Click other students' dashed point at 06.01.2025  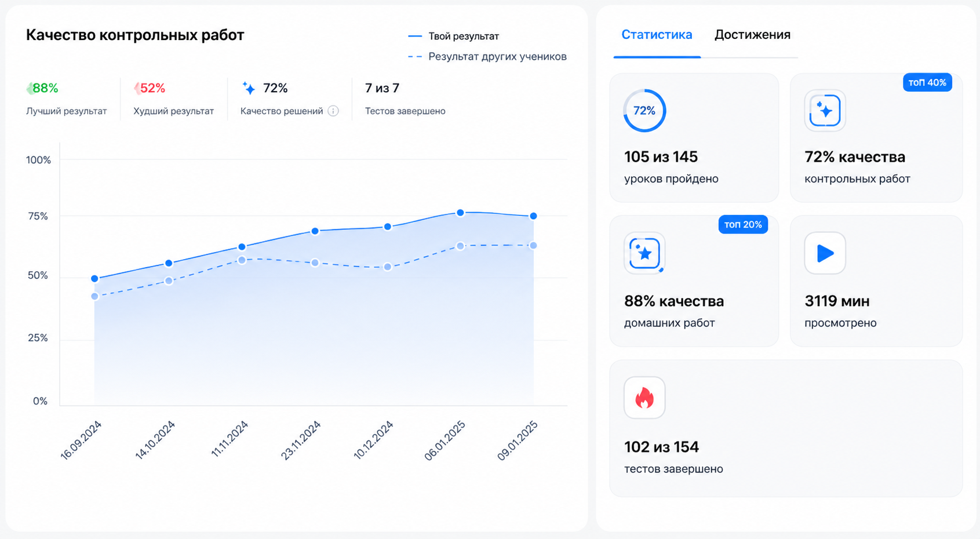[x=460, y=246]
